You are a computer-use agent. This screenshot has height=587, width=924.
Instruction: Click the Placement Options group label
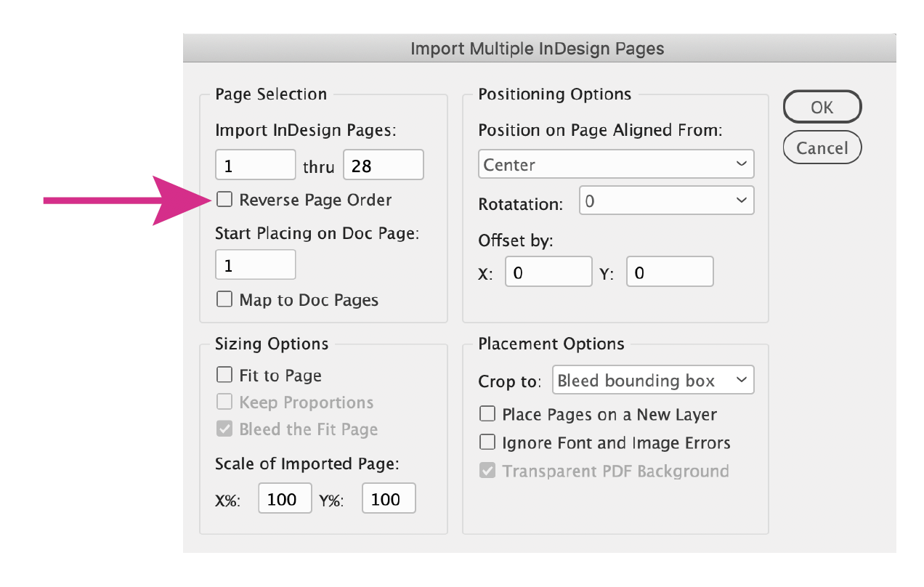551,344
